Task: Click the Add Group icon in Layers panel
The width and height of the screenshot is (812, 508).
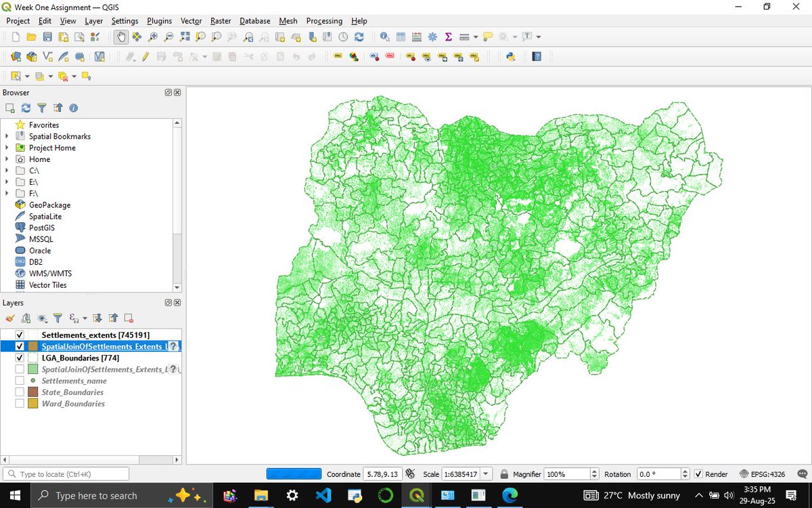Action: 26,318
